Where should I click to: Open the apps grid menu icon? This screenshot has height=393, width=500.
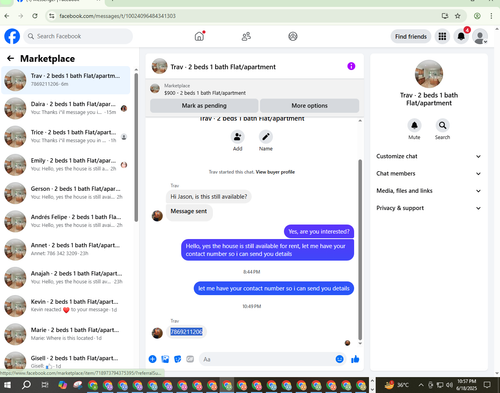pos(442,36)
